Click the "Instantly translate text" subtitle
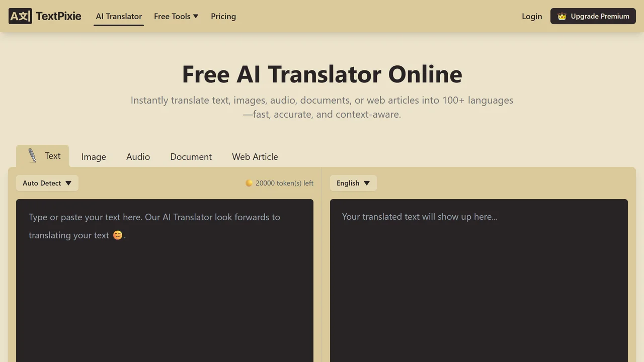Screen dimensions: 644x362 pos(322,107)
